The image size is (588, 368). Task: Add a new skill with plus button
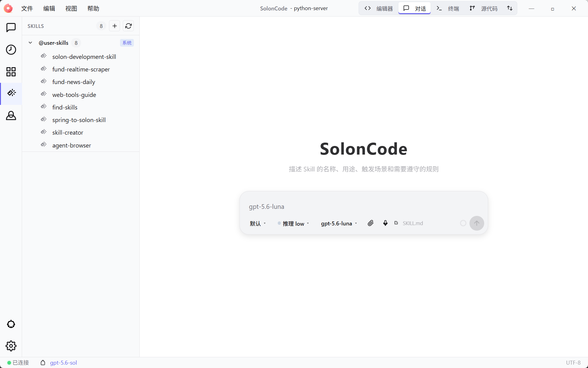(115, 26)
